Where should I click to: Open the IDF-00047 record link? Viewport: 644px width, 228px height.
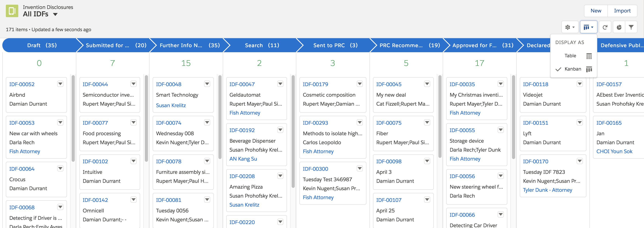[242, 84]
